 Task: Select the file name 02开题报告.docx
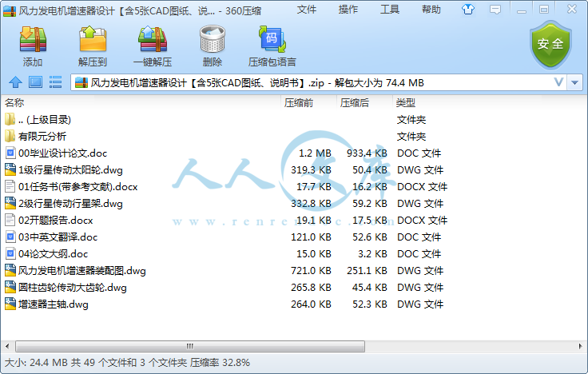coord(56,221)
